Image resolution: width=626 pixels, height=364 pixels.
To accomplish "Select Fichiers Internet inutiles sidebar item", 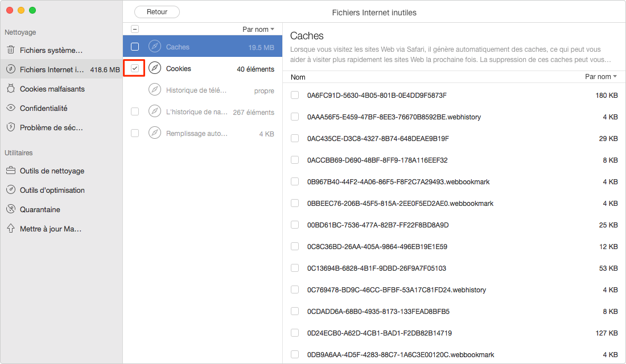I will pyautogui.click(x=61, y=69).
